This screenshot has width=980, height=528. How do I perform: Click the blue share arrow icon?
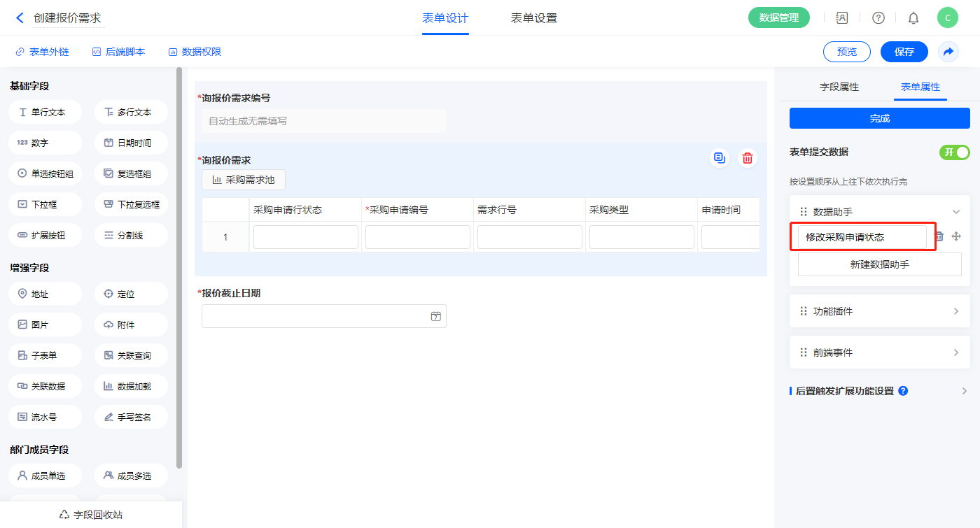pyautogui.click(x=948, y=52)
